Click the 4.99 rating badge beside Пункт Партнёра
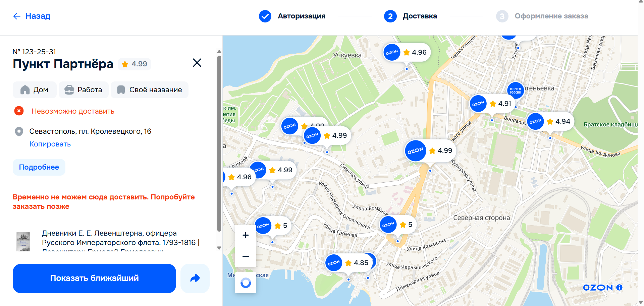 click(135, 64)
